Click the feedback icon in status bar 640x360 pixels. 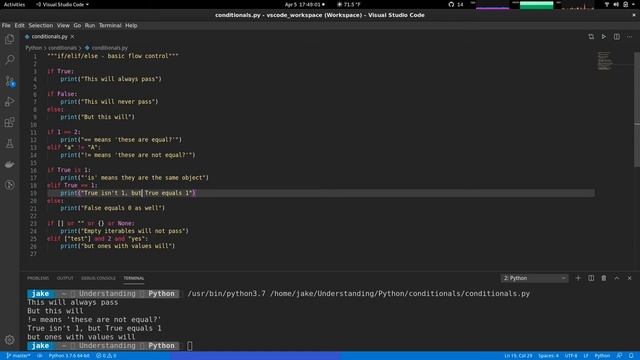(x=619, y=356)
